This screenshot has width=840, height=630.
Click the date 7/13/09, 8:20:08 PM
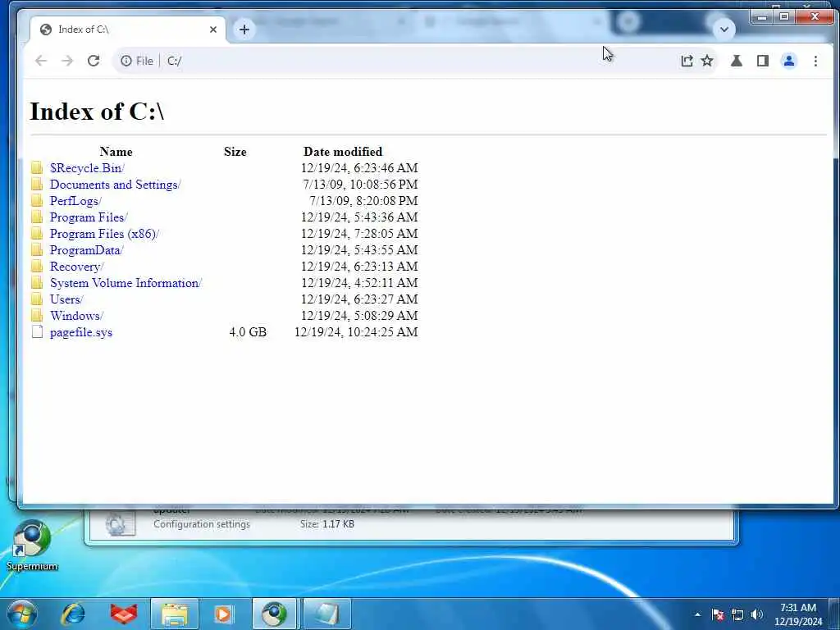[363, 201]
